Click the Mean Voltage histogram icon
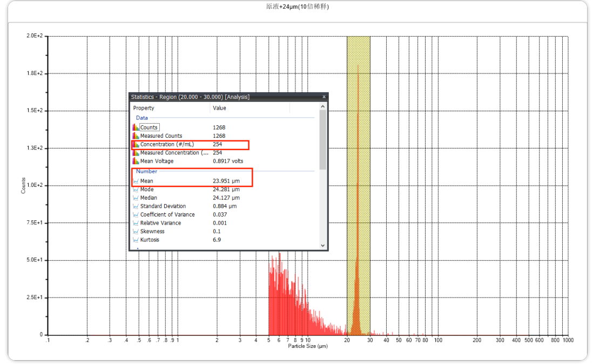The width and height of the screenshot is (593, 364). pyautogui.click(x=136, y=161)
